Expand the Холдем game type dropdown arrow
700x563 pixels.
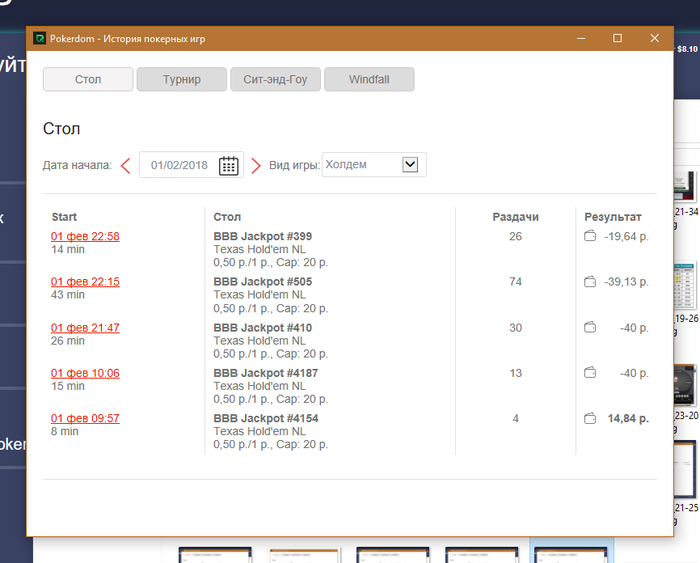(x=410, y=164)
